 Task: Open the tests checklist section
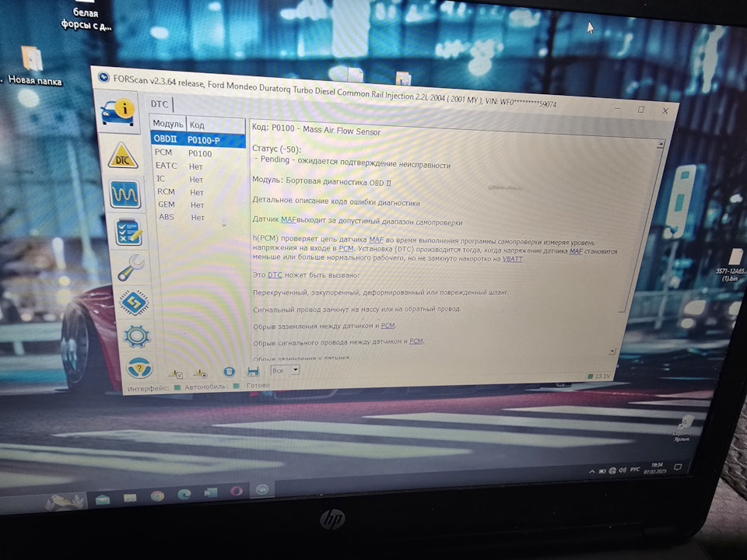coord(128,233)
